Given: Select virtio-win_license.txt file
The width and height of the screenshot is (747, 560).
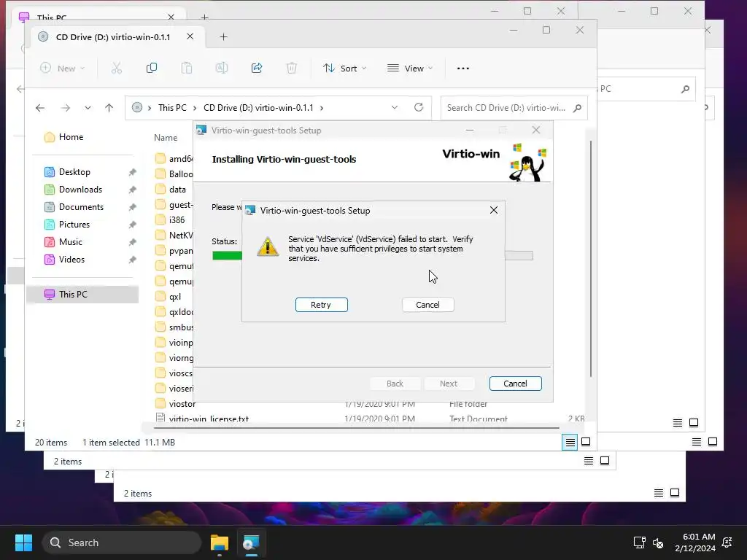Looking at the screenshot, I should pos(209,419).
